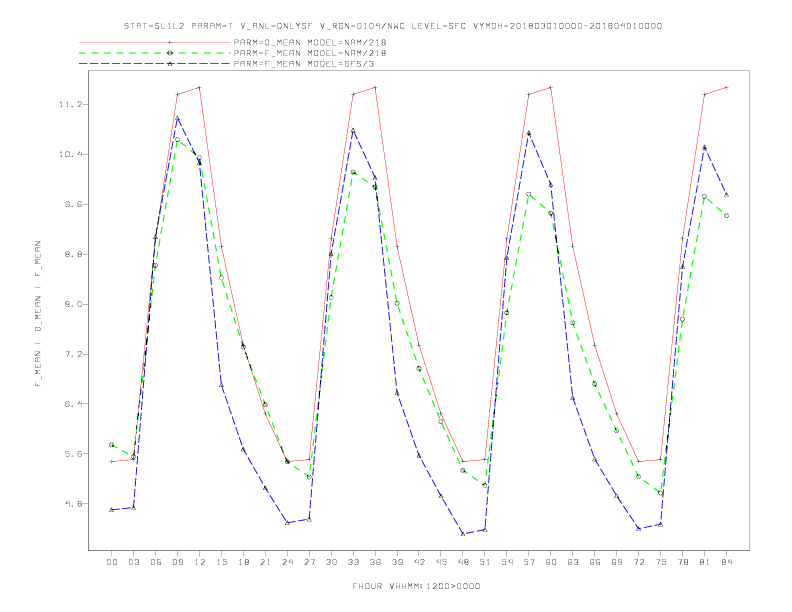Image resolution: width=792 pixels, height=612 pixels.
Task: Click x-axis tick label 51
Action: (x=485, y=562)
